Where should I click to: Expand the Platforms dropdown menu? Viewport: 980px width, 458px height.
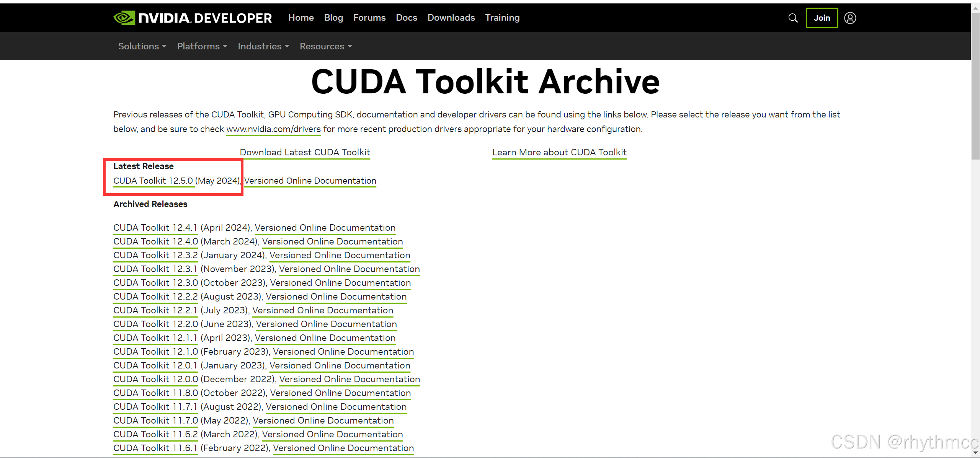pos(202,46)
